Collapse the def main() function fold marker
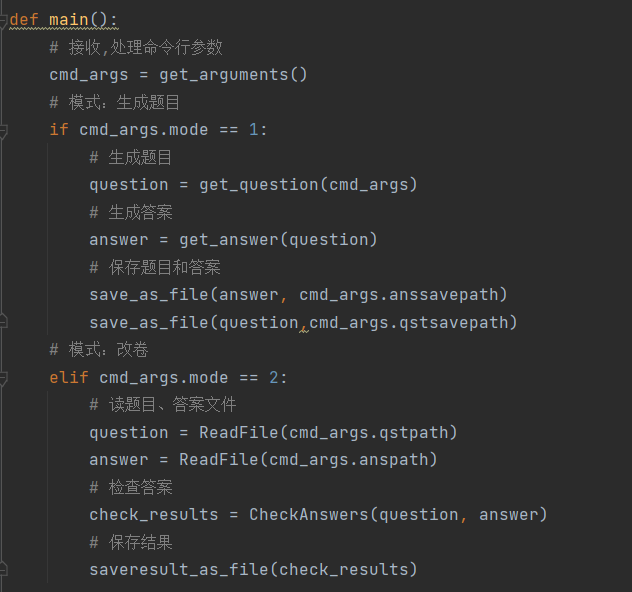Screen dimensions: 632x592 4,20
